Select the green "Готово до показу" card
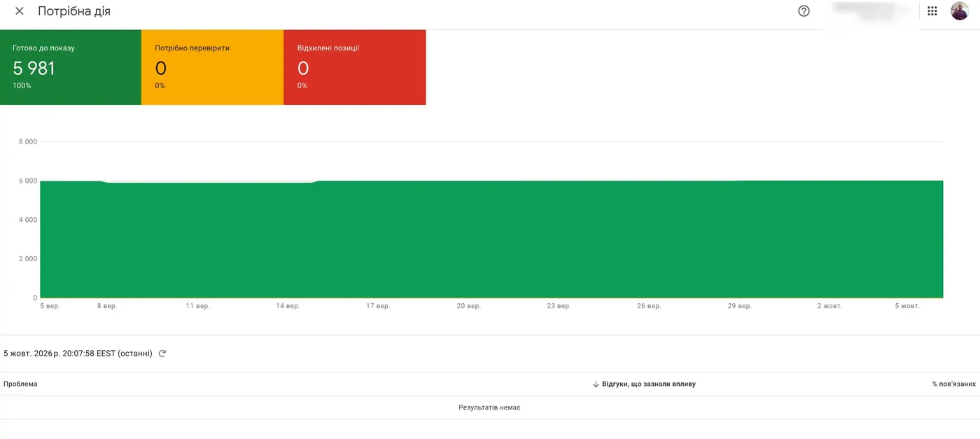Screen dimensions: 980x439 [71, 67]
